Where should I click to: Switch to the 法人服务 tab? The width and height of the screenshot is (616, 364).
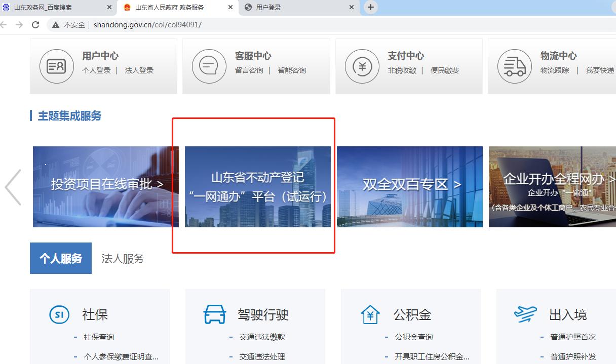pos(122,258)
